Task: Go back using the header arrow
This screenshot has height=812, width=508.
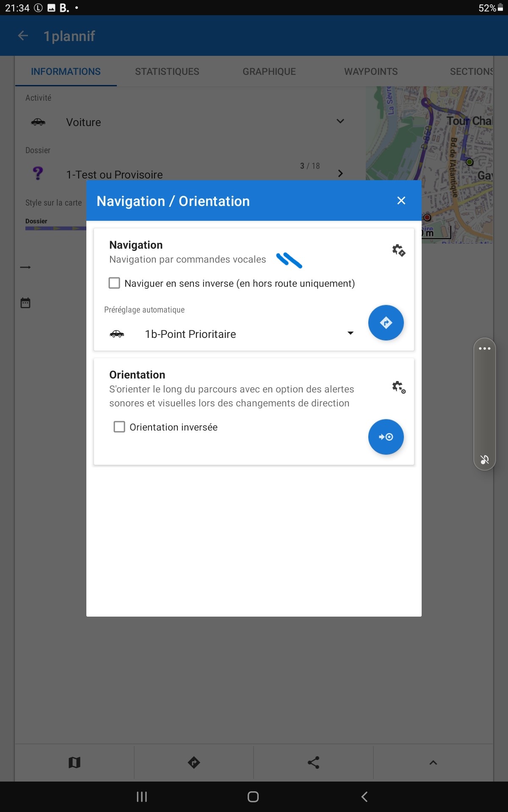Action: tap(23, 36)
